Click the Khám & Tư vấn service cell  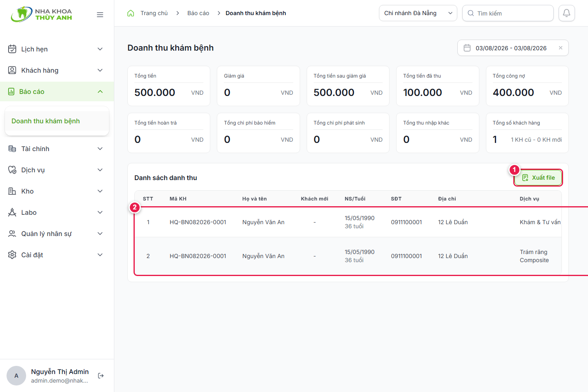[x=540, y=222]
